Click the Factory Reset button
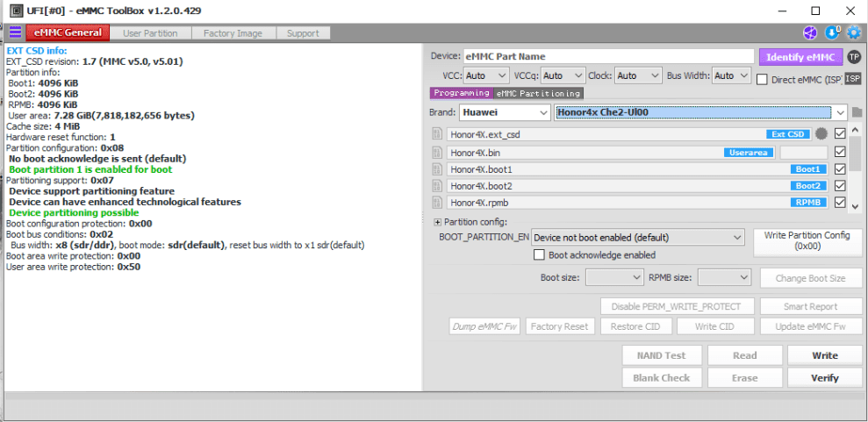The width and height of the screenshot is (868, 422). (560, 326)
